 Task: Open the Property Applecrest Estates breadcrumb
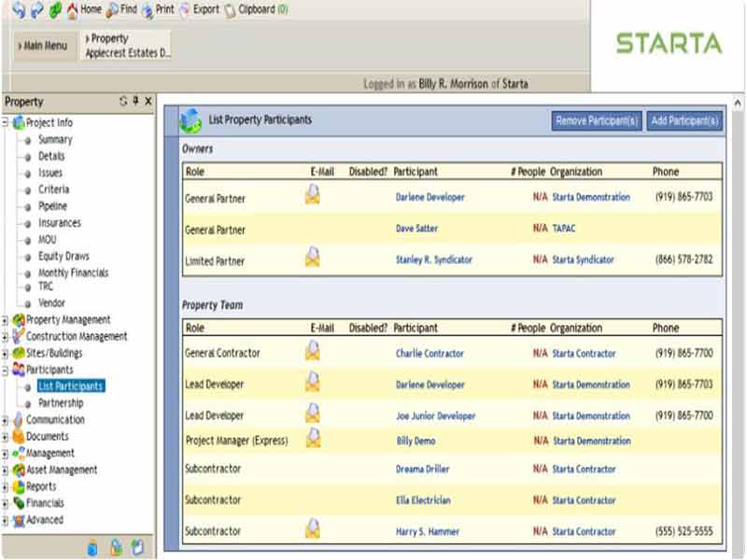(127, 46)
